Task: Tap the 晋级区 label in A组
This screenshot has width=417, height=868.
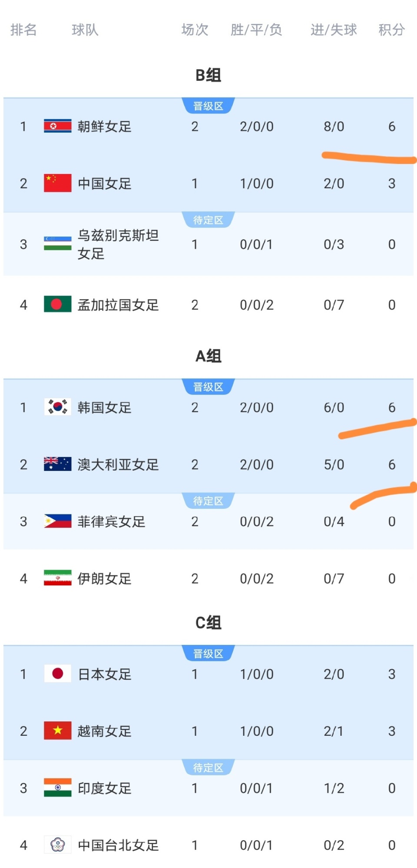Action: click(x=208, y=387)
